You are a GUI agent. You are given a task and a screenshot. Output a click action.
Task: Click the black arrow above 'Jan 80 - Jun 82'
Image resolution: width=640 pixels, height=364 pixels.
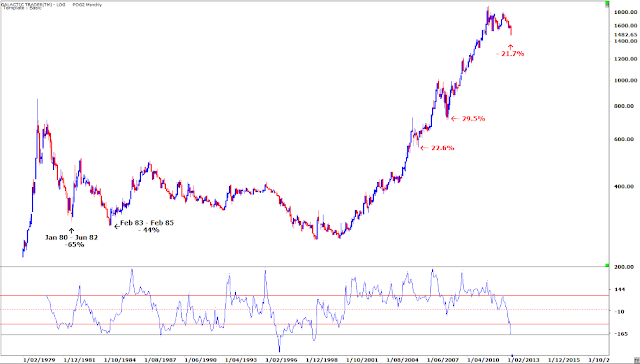[x=71, y=231]
